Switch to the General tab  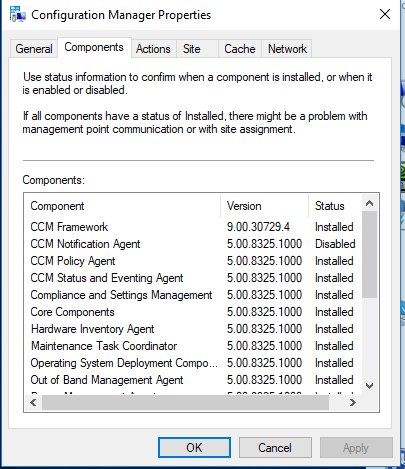34,49
